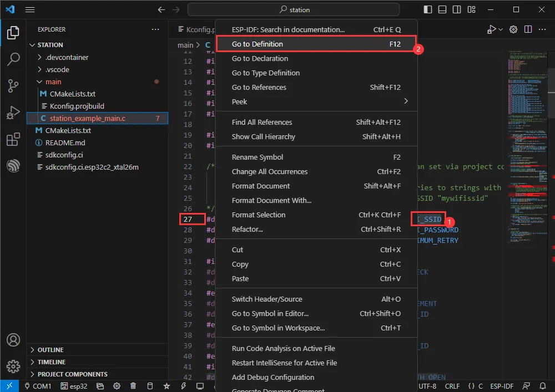Launch ESP-IDF monitor with the screen icon
This screenshot has width=555, height=392.
(x=200, y=385)
